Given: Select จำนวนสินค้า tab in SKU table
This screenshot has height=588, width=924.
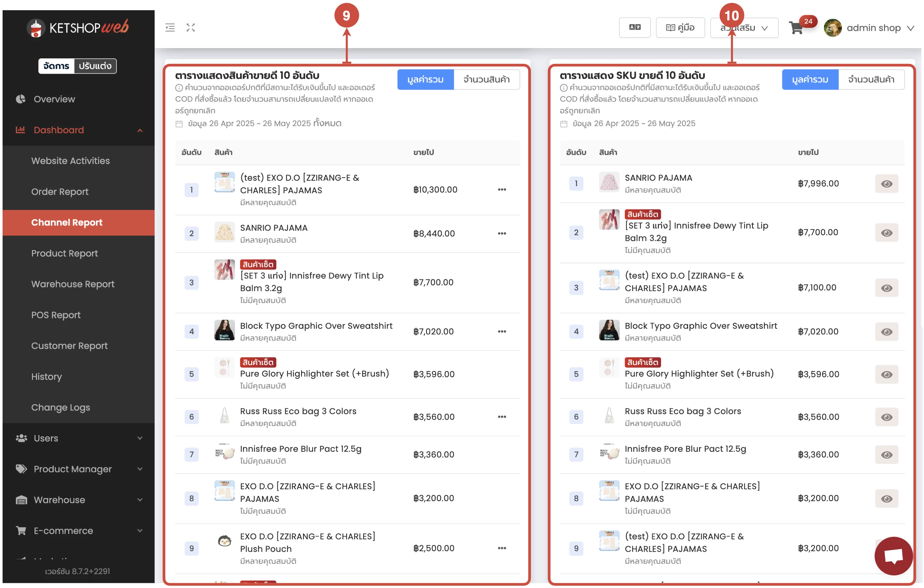Looking at the screenshot, I should 871,79.
